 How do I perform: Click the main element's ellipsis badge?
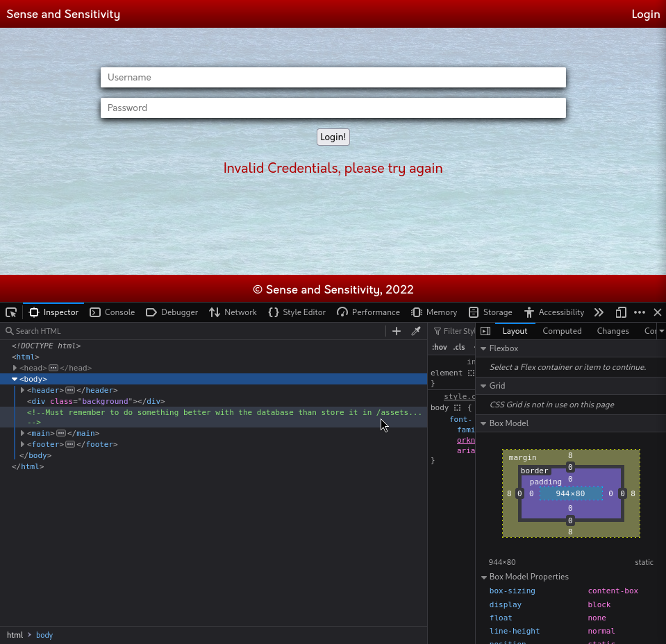(x=61, y=434)
